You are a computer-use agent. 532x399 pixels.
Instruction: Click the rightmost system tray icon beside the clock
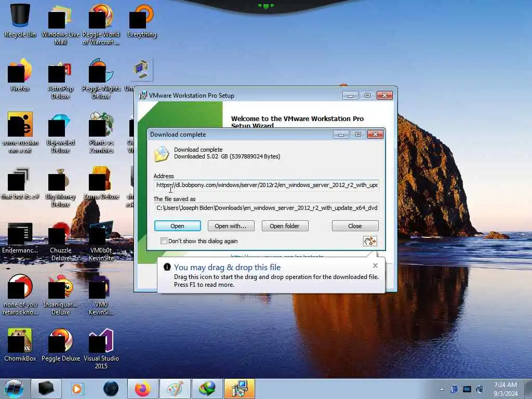click(x=480, y=389)
